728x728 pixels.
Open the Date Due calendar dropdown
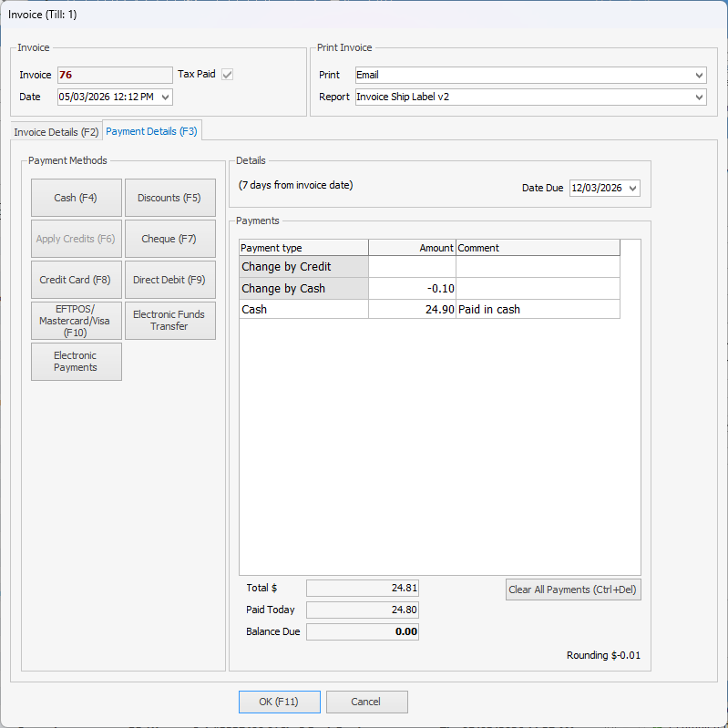click(632, 188)
